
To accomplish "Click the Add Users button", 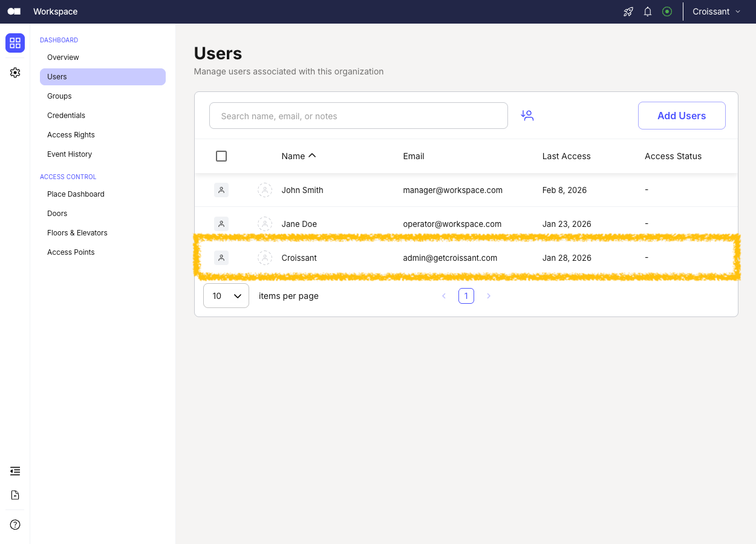I will pyautogui.click(x=682, y=115).
